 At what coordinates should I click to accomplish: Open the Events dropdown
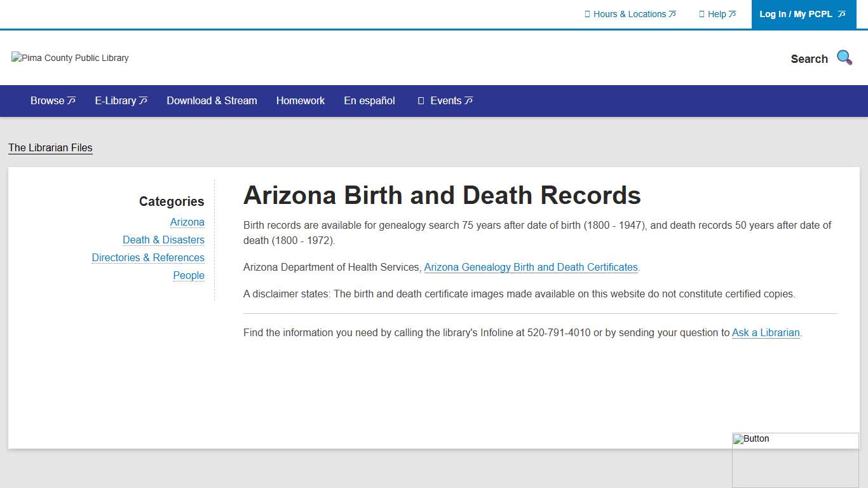coord(445,100)
